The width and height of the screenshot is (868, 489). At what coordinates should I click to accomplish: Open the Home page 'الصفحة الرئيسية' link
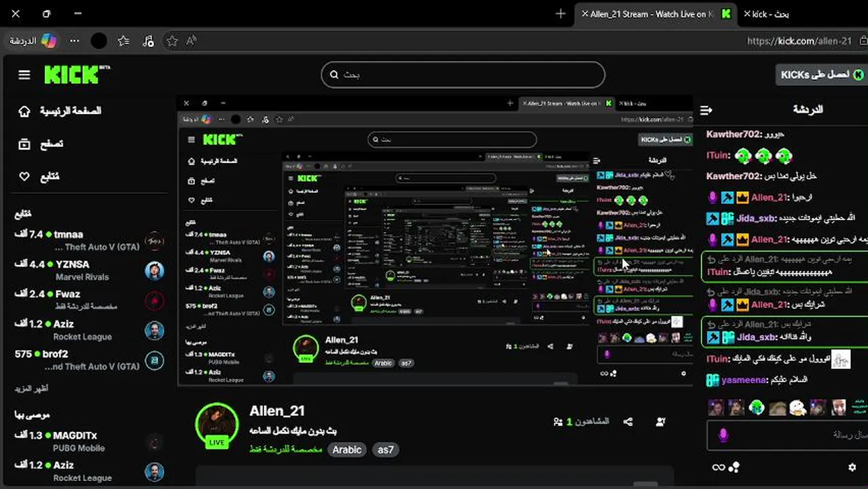click(60, 111)
